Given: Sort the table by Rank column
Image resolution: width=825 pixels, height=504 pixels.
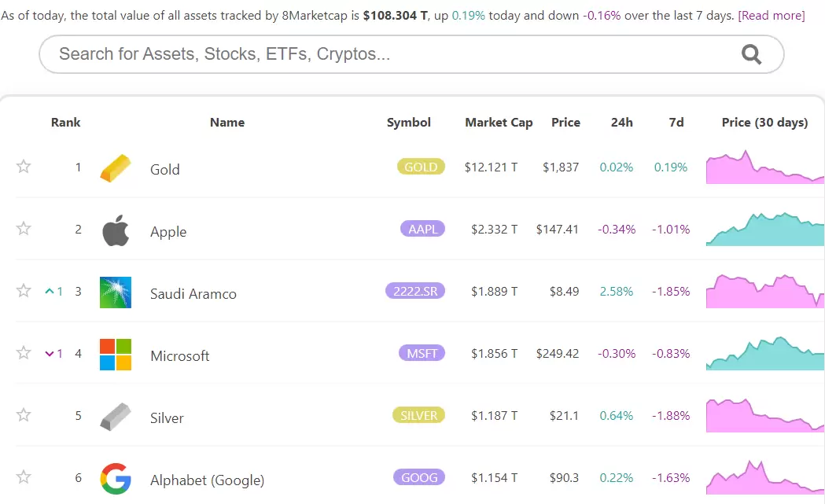Looking at the screenshot, I should pyautogui.click(x=66, y=123).
